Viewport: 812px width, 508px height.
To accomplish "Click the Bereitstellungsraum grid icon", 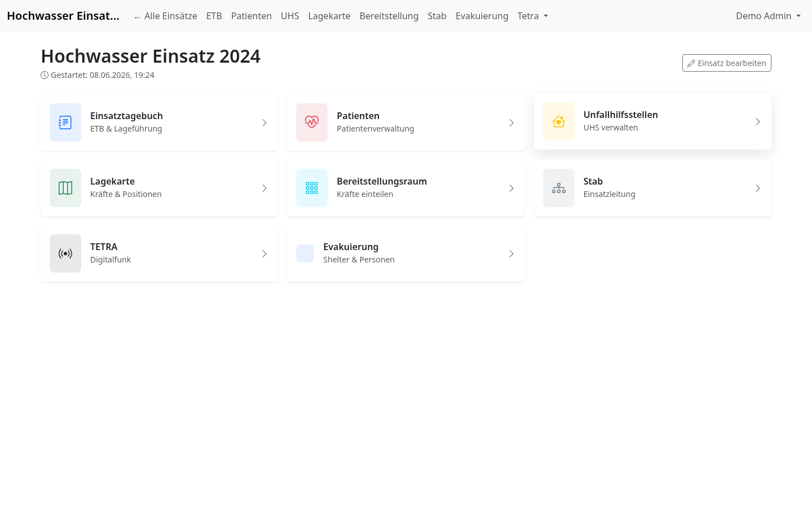I will click(312, 188).
